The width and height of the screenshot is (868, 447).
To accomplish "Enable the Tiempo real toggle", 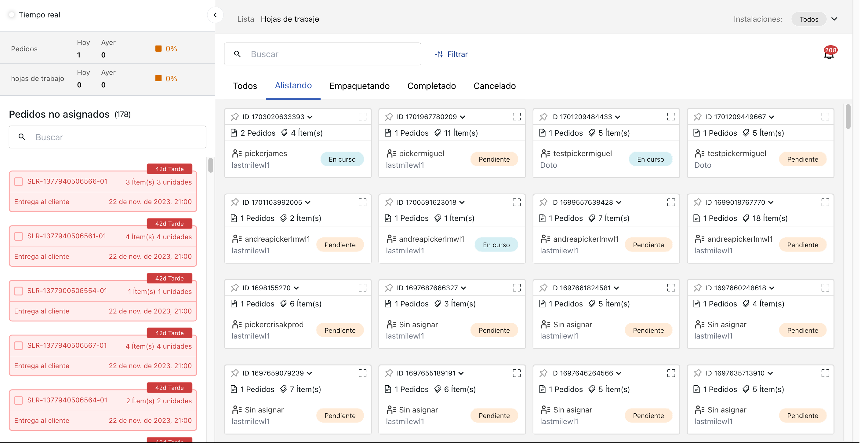I will 12,14.
